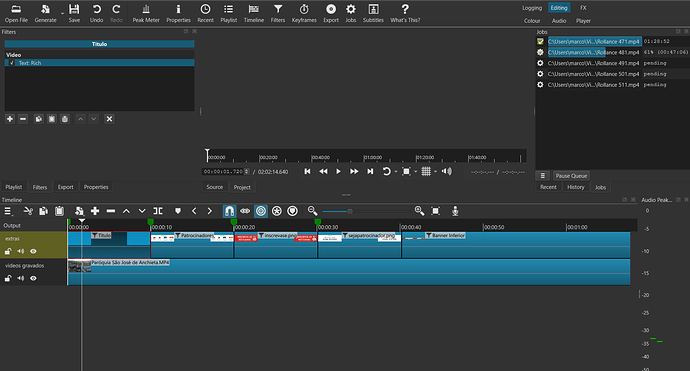Split clip at playhead
The height and width of the screenshot is (371, 690).
158,211
